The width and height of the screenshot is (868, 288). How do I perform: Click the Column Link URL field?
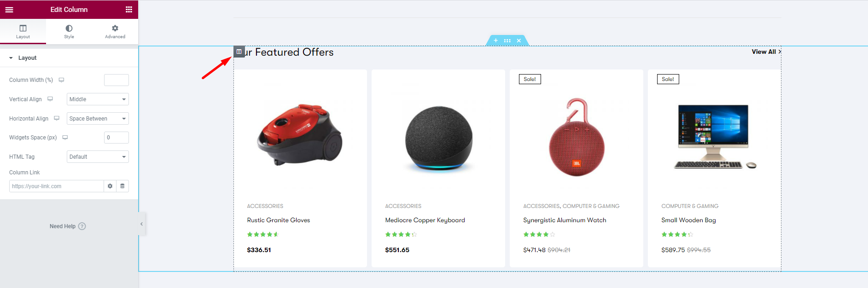click(x=56, y=186)
